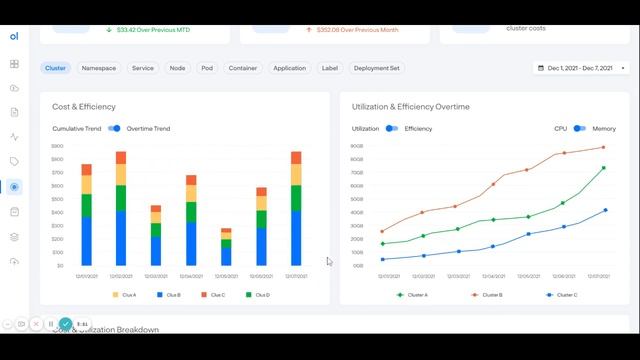The image size is (640, 360).
Task: Select the Pod tab
Action: click(x=207, y=68)
